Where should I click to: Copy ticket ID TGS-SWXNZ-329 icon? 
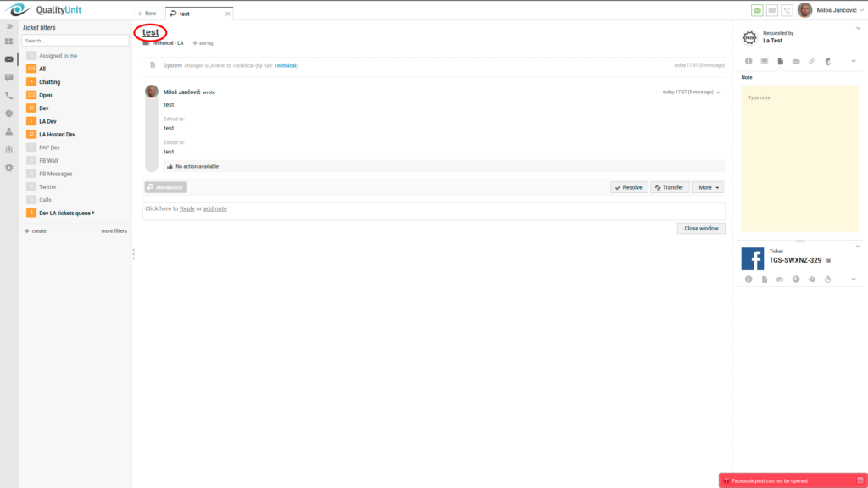click(x=828, y=261)
